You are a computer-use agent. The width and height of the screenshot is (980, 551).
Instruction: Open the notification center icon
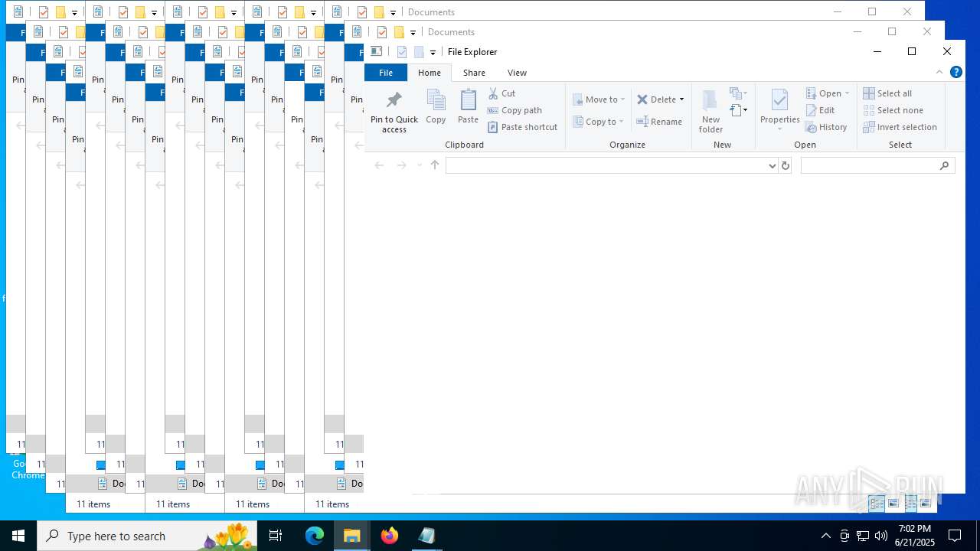[955, 536]
